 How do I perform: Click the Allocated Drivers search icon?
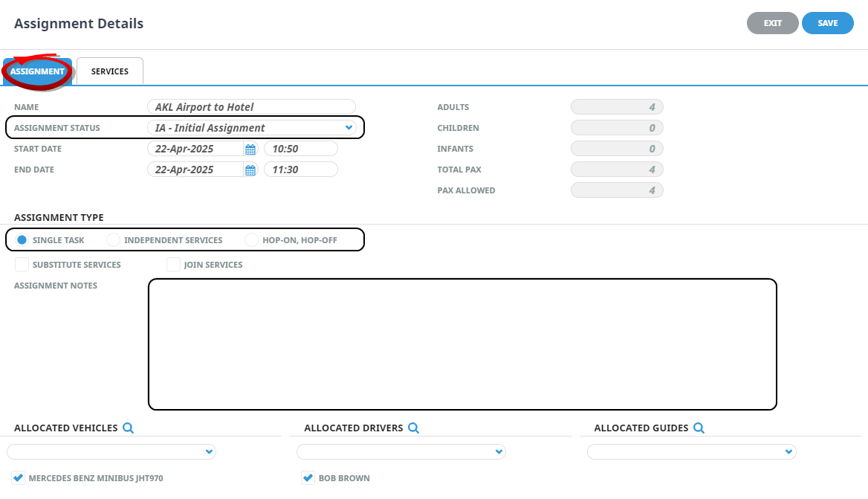413,428
